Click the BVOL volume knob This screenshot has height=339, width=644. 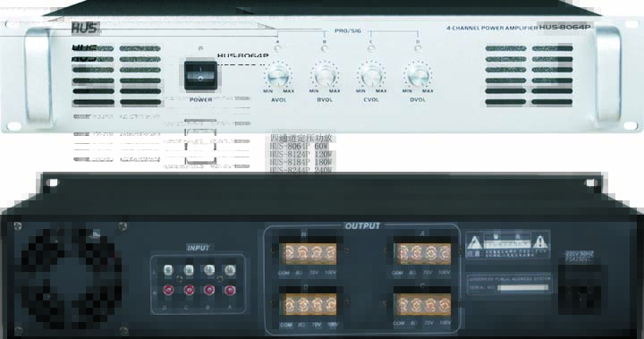tap(325, 76)
